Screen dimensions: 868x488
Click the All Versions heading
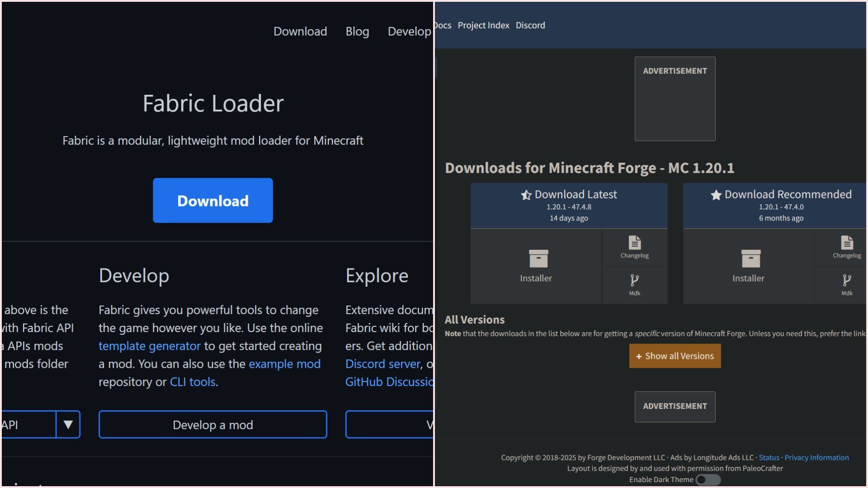(475, 320)
